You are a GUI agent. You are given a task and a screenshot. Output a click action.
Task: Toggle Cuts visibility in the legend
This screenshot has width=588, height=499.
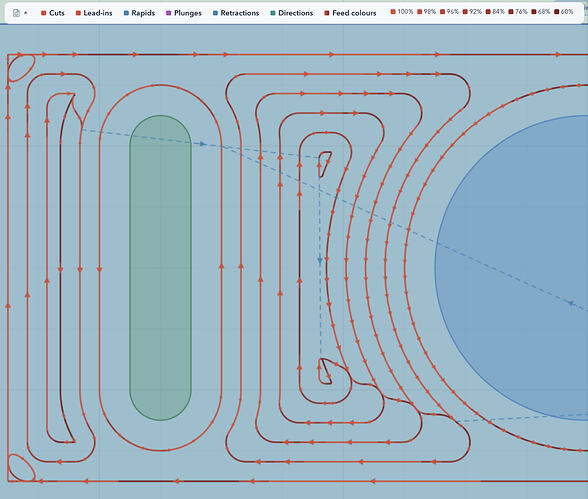pos(52,13)
